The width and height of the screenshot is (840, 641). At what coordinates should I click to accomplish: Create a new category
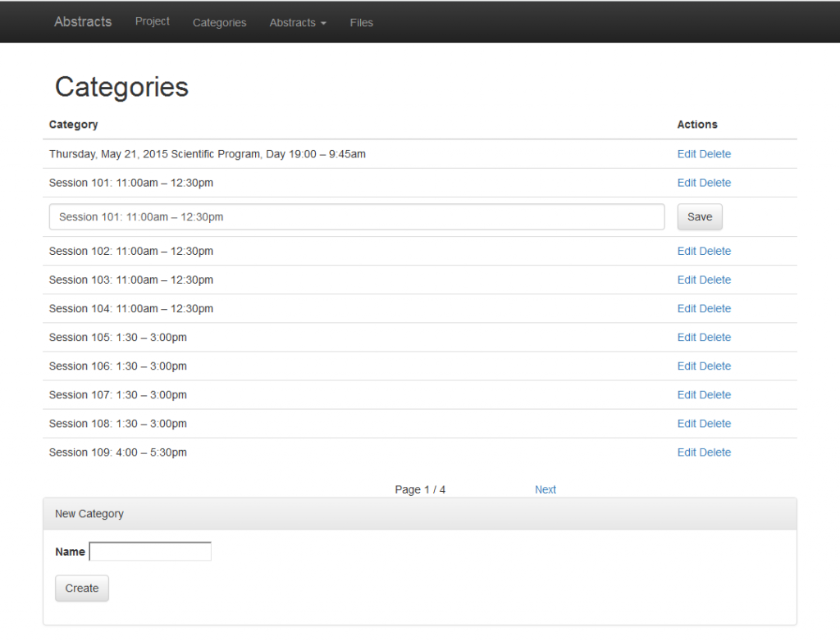[x=81, y=588]
